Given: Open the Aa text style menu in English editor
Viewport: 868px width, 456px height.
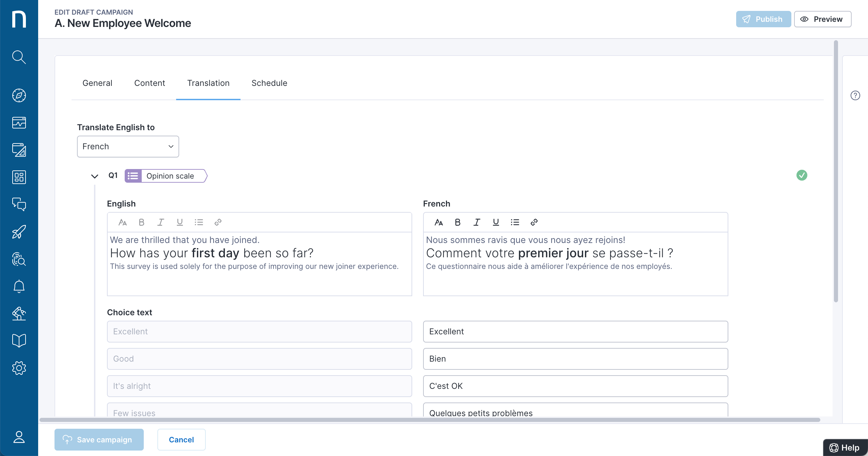Looking at the screenshot, I should 123,222.
